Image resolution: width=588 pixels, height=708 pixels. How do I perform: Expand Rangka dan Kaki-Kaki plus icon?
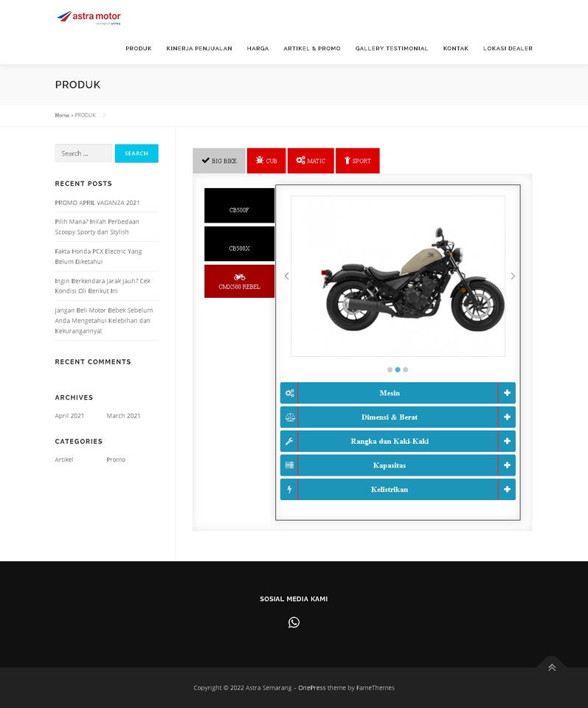pos(507,441)
